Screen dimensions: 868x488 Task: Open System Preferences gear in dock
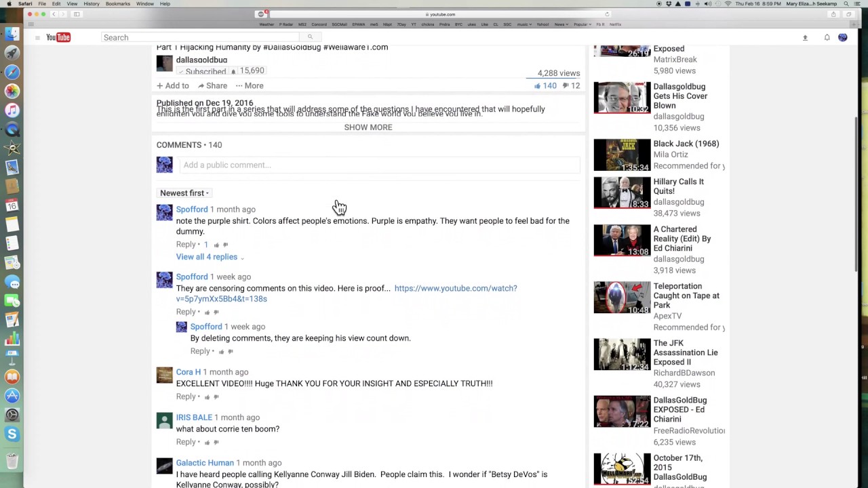(12, 415)
